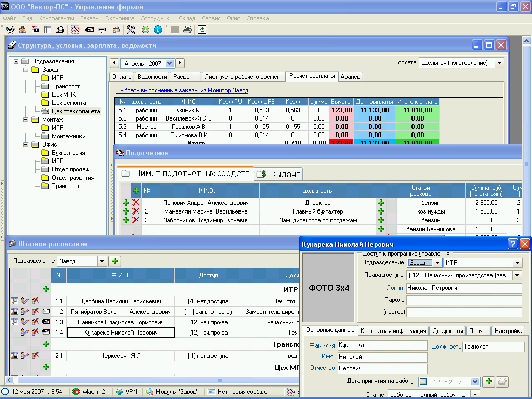
Task: Edit employee Пятибратов Валентин Александрович pencil icon
Action: pos(24,312)
